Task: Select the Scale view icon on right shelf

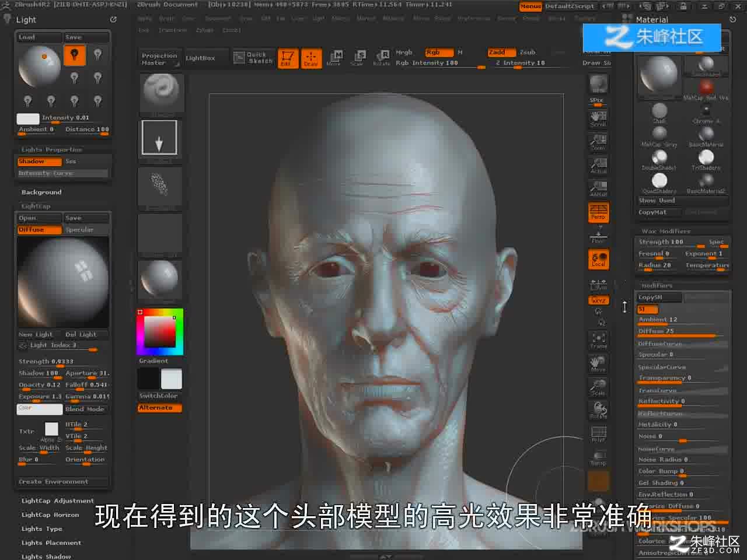Action: 598,387
